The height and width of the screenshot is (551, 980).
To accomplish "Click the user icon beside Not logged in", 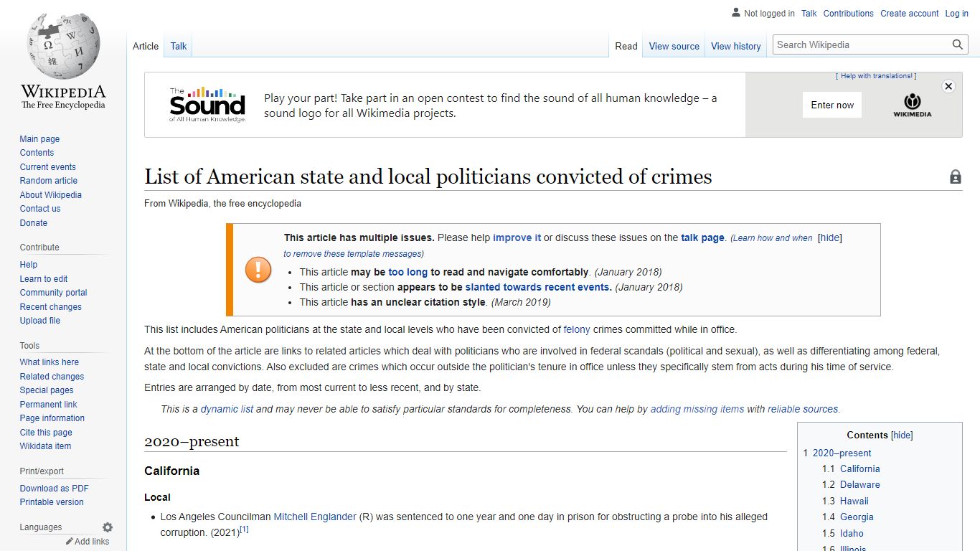I will (736, 13).
